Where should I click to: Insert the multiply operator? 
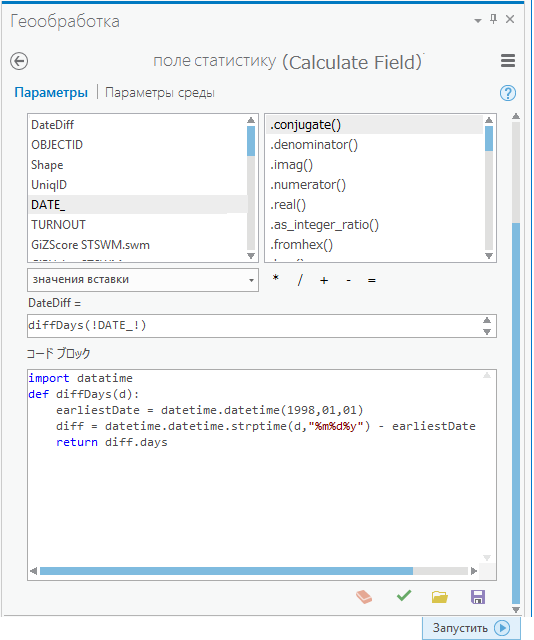[x=276, y=279]
